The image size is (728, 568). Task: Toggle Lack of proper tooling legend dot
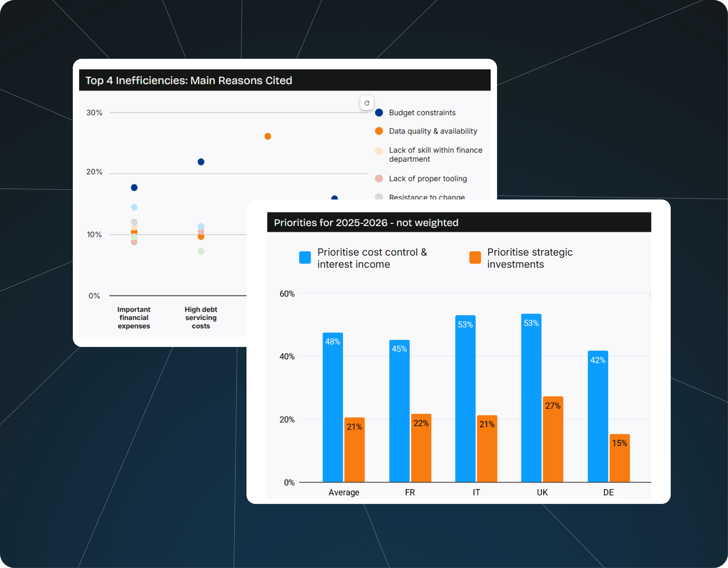(x=379, y=179)
